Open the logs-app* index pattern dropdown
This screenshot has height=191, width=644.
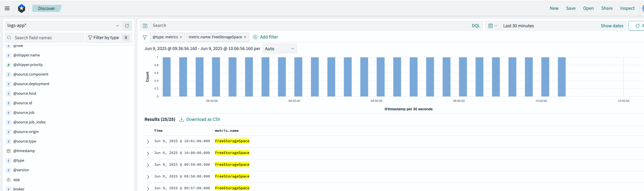[x=64, y=26]
